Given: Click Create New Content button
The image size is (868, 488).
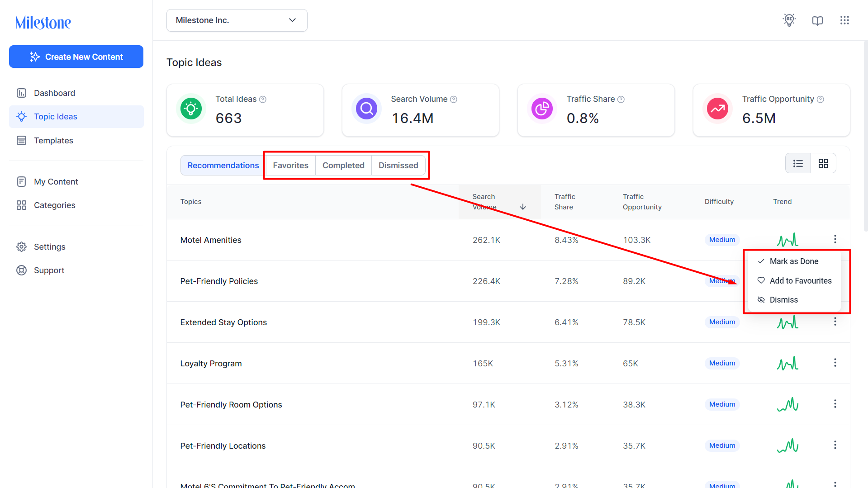Looking at the screenshot, I should 76,57.
